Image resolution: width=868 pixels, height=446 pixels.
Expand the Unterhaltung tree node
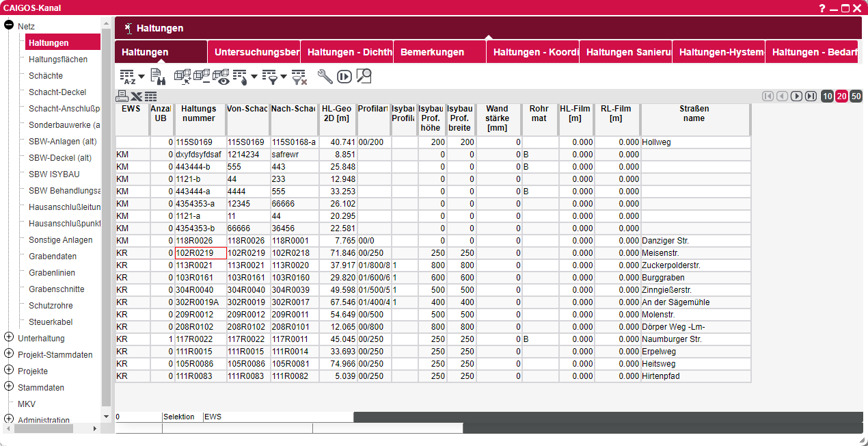[x=9, y=338]
